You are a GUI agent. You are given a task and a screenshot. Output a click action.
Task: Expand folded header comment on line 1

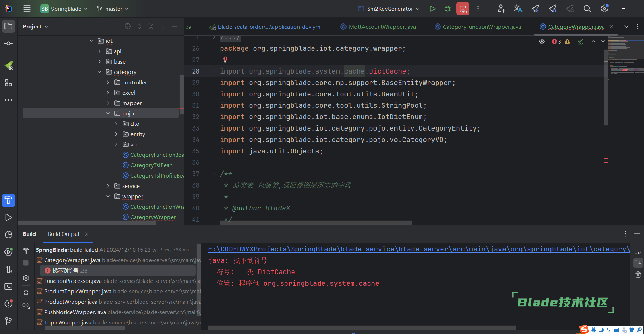click(x=214, y=37)
